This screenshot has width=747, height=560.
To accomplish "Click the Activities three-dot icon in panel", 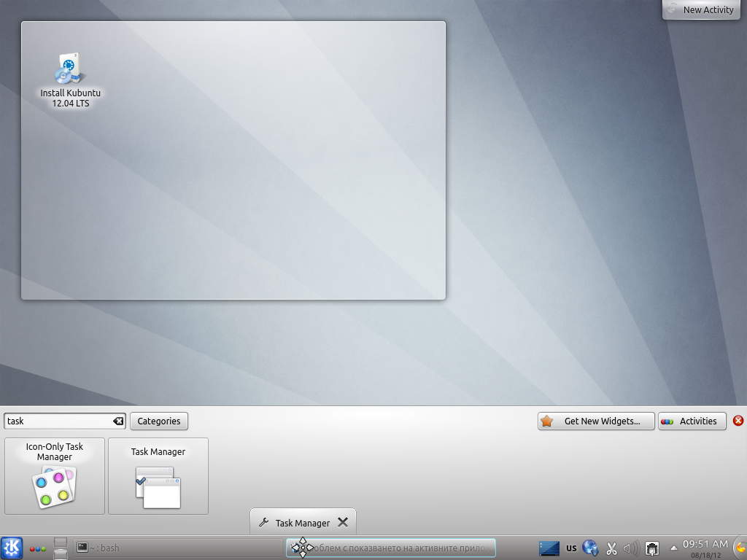I will point(38,549).
